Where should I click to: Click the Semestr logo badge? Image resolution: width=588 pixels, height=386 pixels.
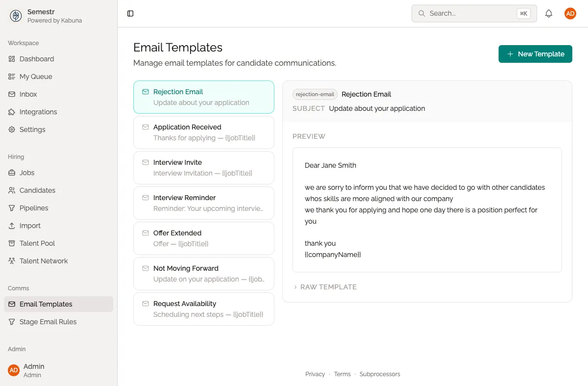(15, 15)
